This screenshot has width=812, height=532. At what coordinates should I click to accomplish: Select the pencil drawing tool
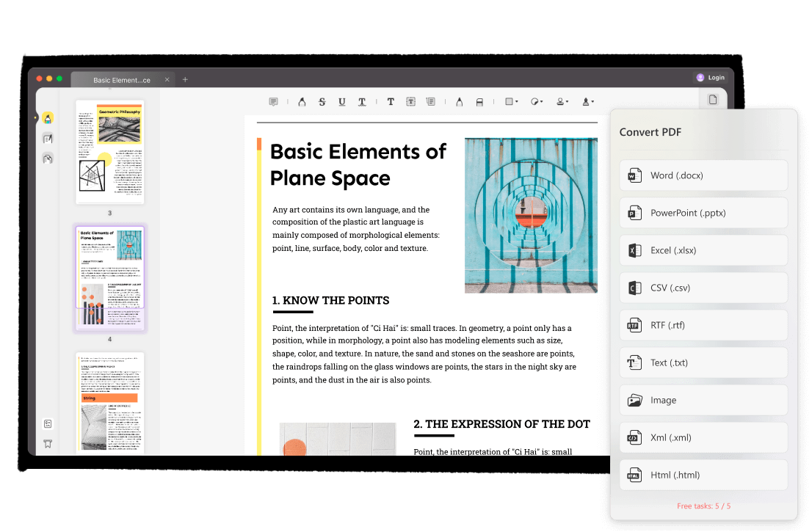(460, 102)
